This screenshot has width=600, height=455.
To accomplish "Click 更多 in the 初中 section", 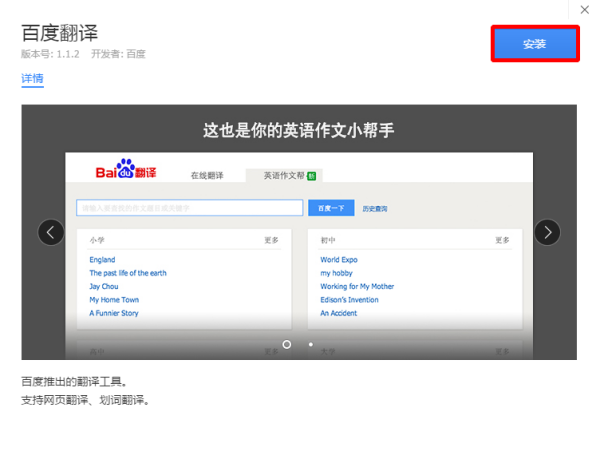I will coord(502,240).
